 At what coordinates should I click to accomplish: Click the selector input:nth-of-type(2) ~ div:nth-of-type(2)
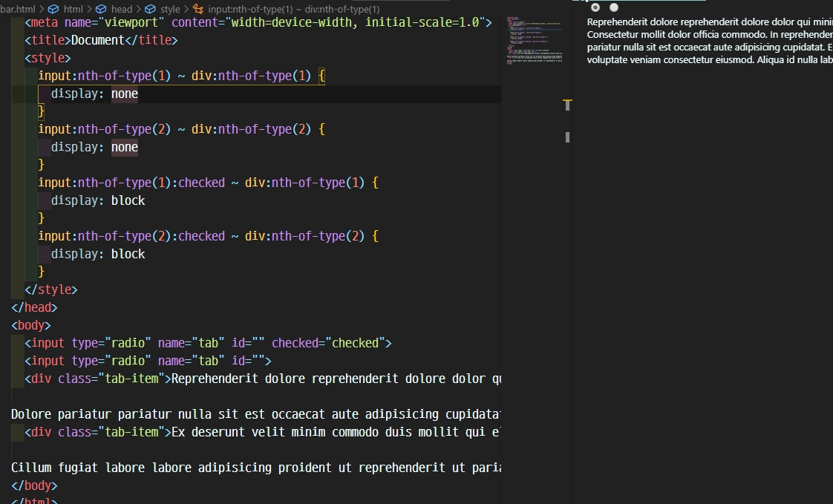[174, 129]
